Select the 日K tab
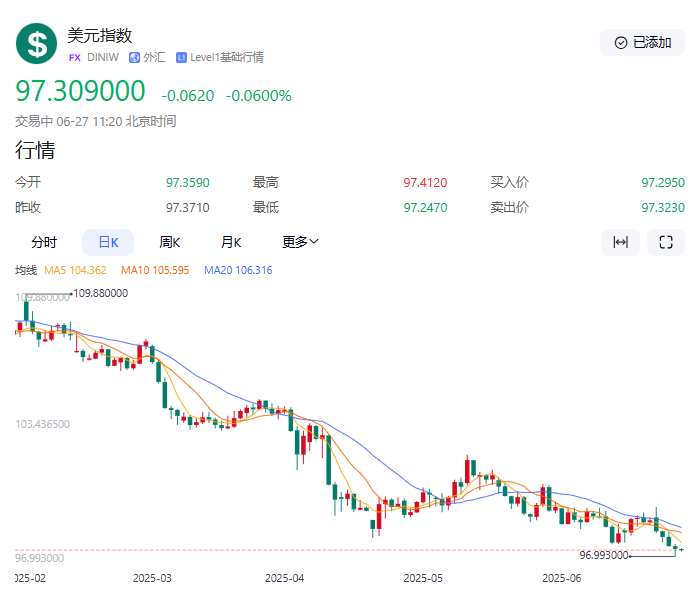 tap(108, 242)
